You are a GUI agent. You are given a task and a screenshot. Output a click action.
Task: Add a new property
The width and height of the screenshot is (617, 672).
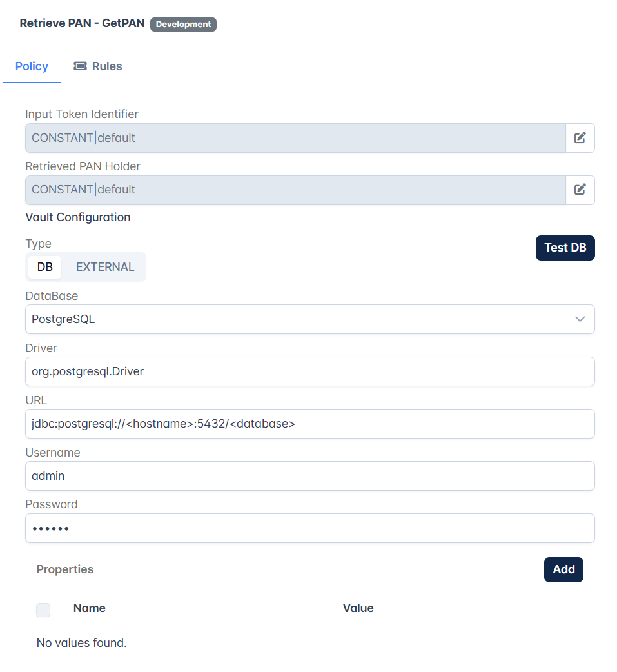point(563,569)
